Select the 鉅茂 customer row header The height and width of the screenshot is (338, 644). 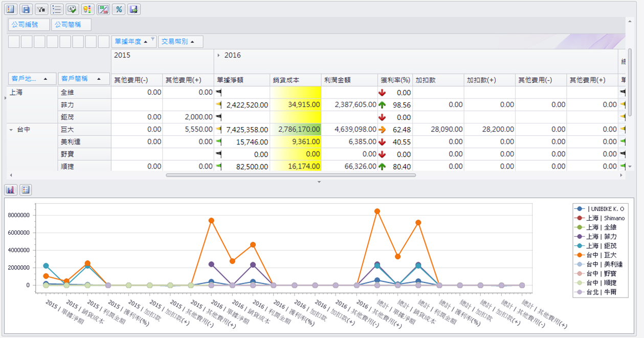point(84,117)
